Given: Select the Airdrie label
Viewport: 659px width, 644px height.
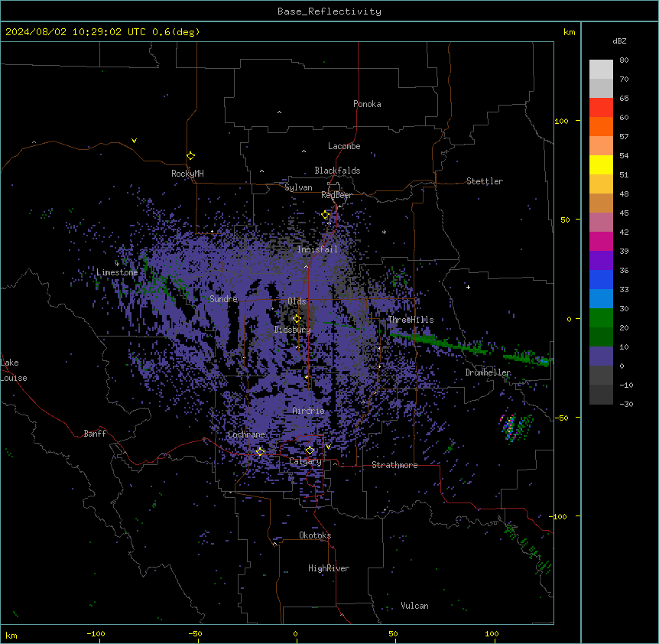Looking at the screenshot, I should click(309, 411).
